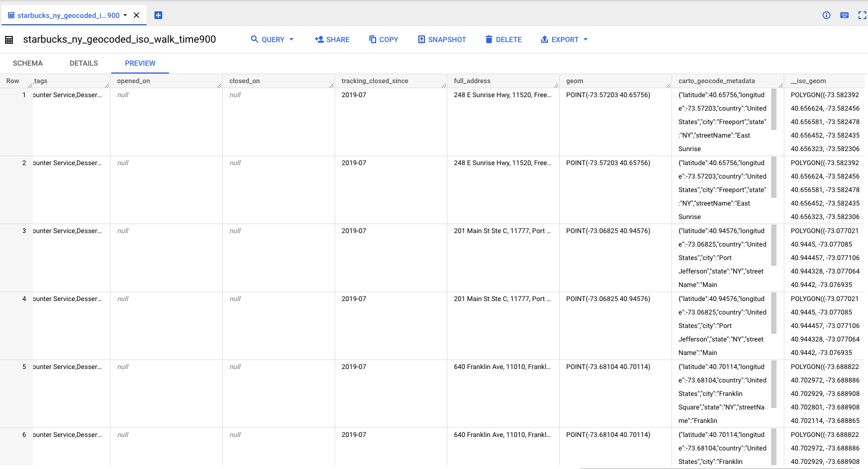This screenshot has height=469, width=868.
Task: Open tab dropdown arrow next to tab title
Action: pyautogui.click(x=125, y=15)
